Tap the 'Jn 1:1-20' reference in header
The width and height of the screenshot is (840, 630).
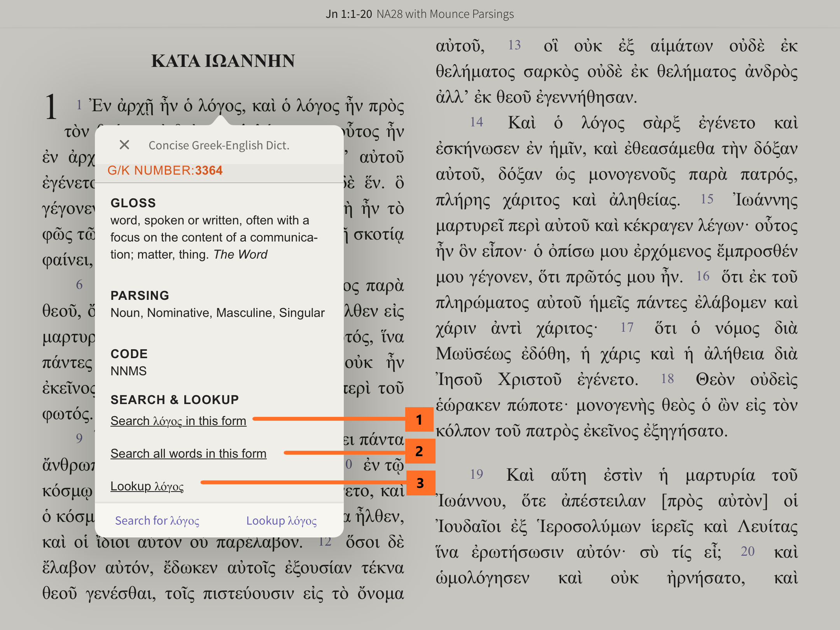click(x=349, y=14)
